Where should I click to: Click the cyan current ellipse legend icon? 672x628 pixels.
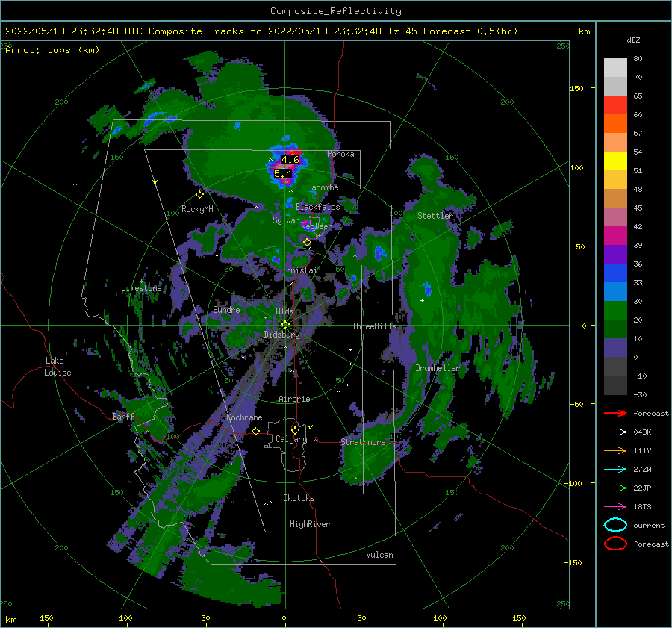[x=615, y=525]
